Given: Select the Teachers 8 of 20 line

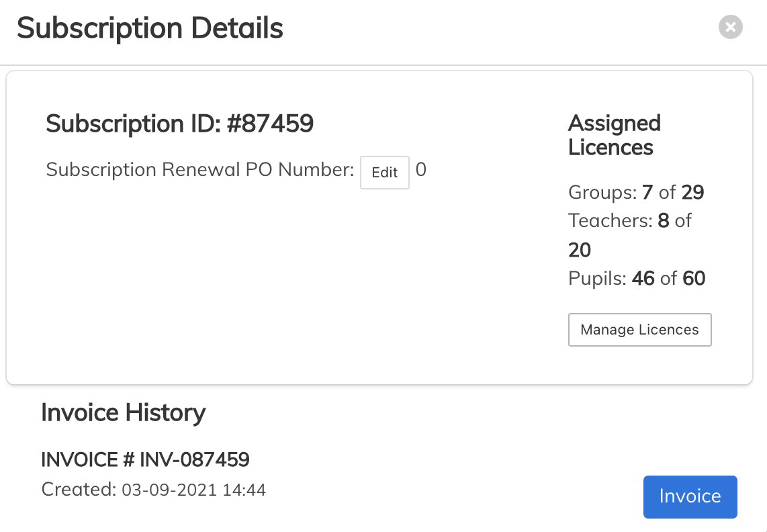Looking at the screenshot, I should point(630,235).
